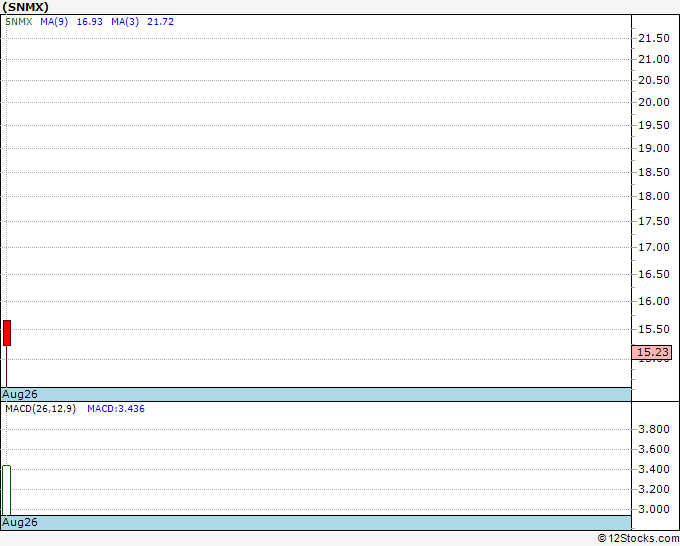680x546 pixels.
Task: Click the MACD:3.436 value label
Action: [116, 409]
